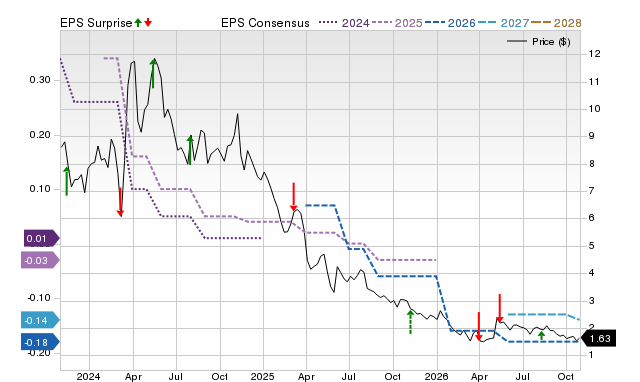Viewport: 640px width, 382px height.
Task: Click the green surprise arrow after Jul 2024
Action: pyautogui.click(x=190, y=150)
